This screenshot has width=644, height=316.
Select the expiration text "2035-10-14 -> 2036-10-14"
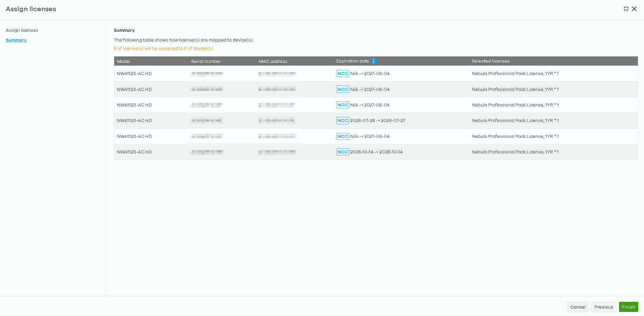(x=376, y=152)
